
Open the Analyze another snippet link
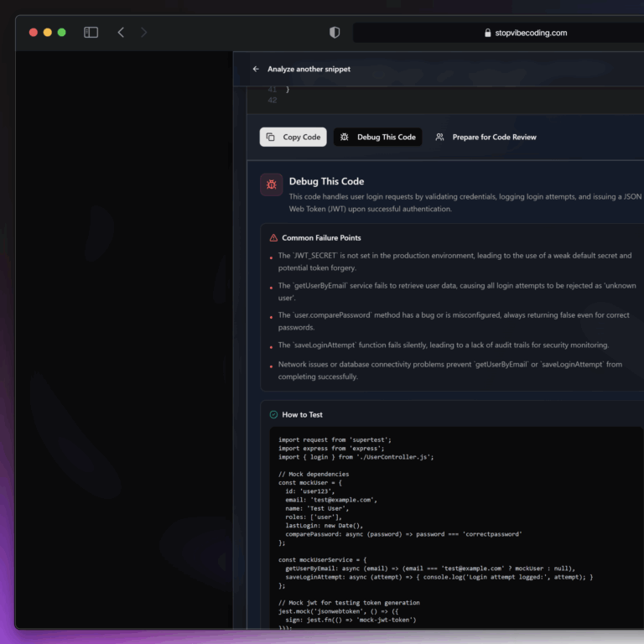tap(309, 69)
